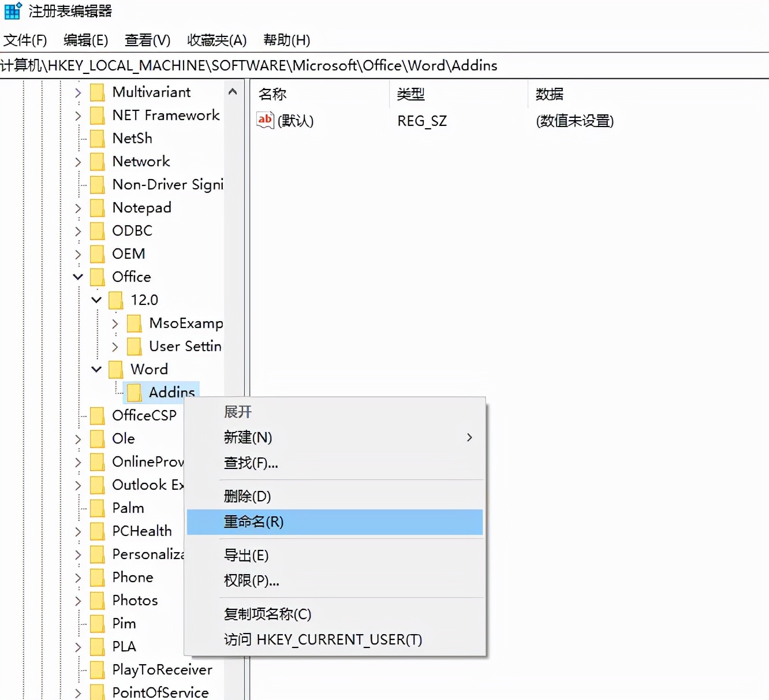This screenshot has width=769, height=700.
Task: Select the Multivariant folder icon
Action: [98, 92]
